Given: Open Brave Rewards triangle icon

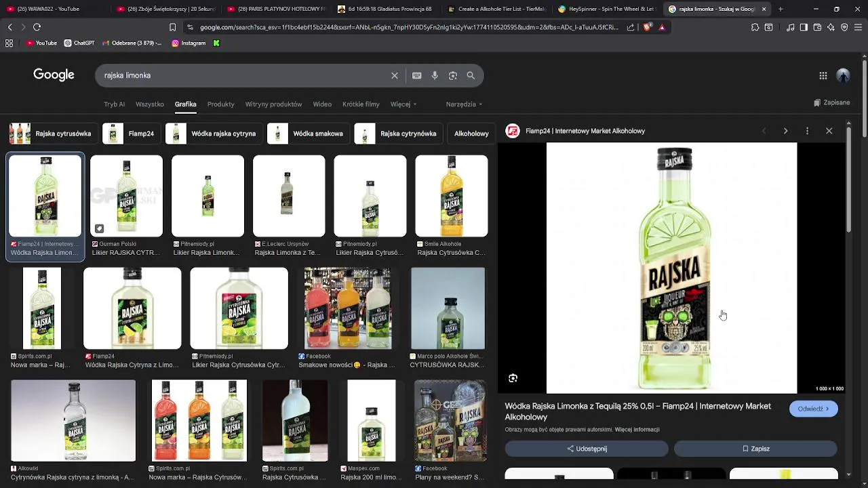Looking at the screenshot, I should pyautogui.click(x=662, y=27).
